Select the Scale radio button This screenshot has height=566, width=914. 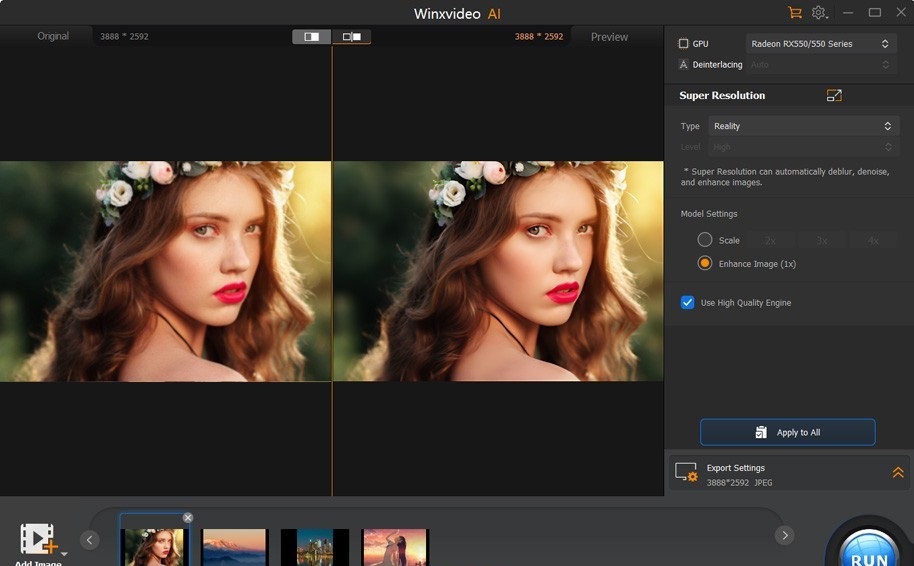[x=705, y=240]
